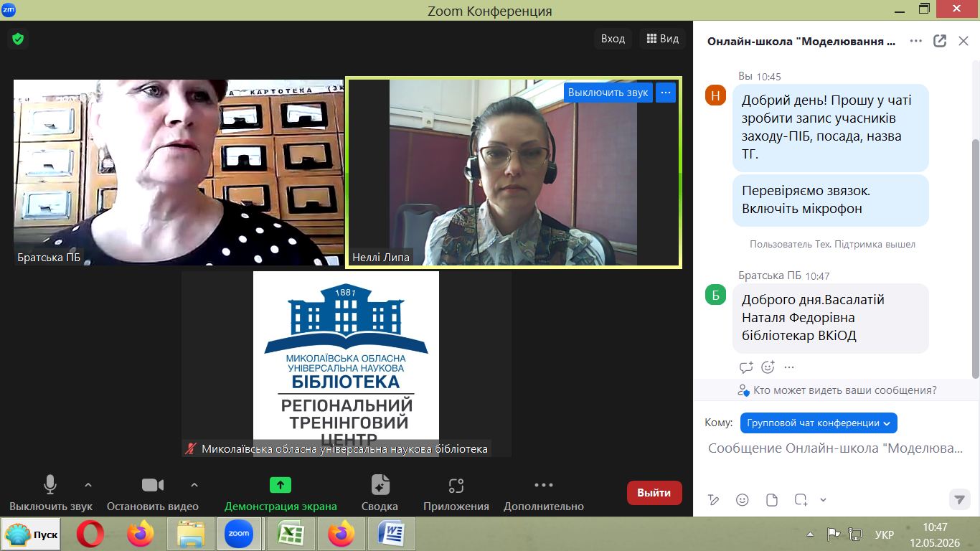Image resolution: width=980 pixels, height=551 pixels.
Task: Click the orange Н avatar in chat
Action: click(716, 95)
